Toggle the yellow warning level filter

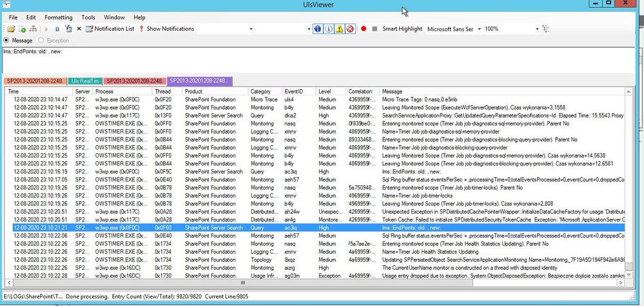click(x=339, y=29)
